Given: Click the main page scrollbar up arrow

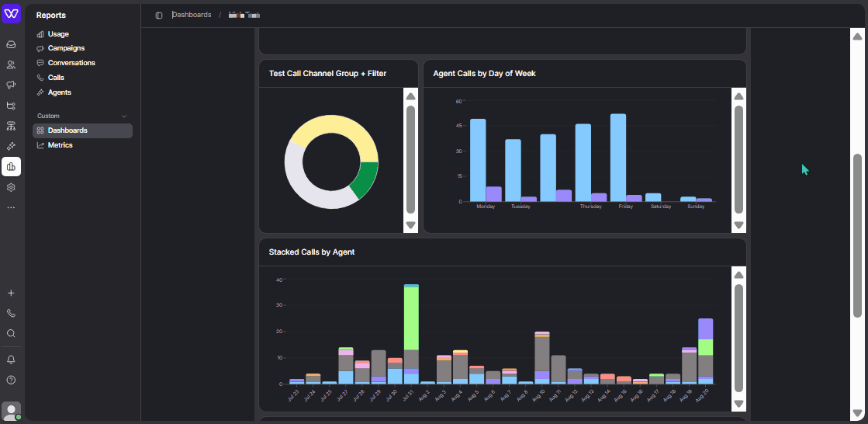Looking at the screenshot, I should pos(857,36).
